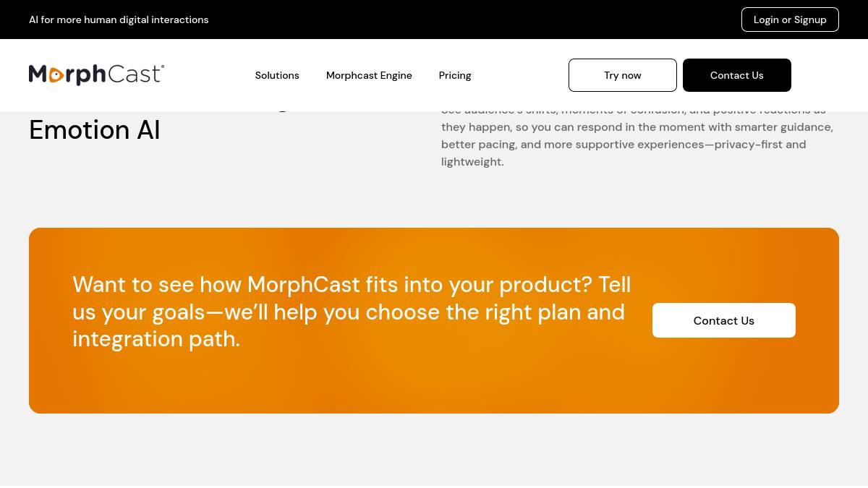Click the orange gradient banner background
Screen dimensions: 868x488
coord(434,383)
